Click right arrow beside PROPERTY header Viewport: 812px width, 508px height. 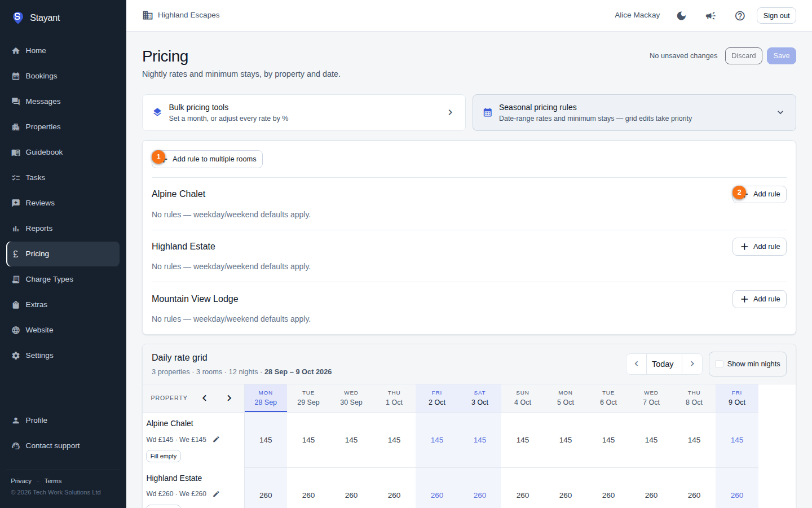click(229, 398)
